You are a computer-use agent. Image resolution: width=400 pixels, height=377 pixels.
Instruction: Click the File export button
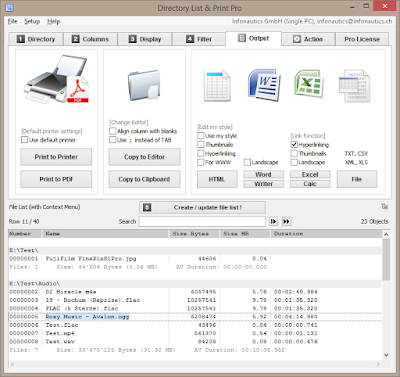point(357,179)
